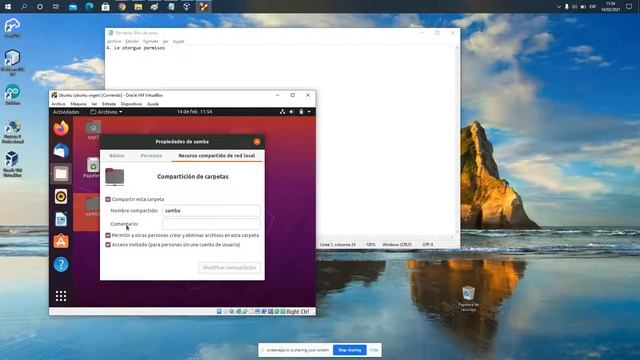Click the network icon in the Ubuntu top bar
Screen dimensions: 640x360
coord(282,111)
